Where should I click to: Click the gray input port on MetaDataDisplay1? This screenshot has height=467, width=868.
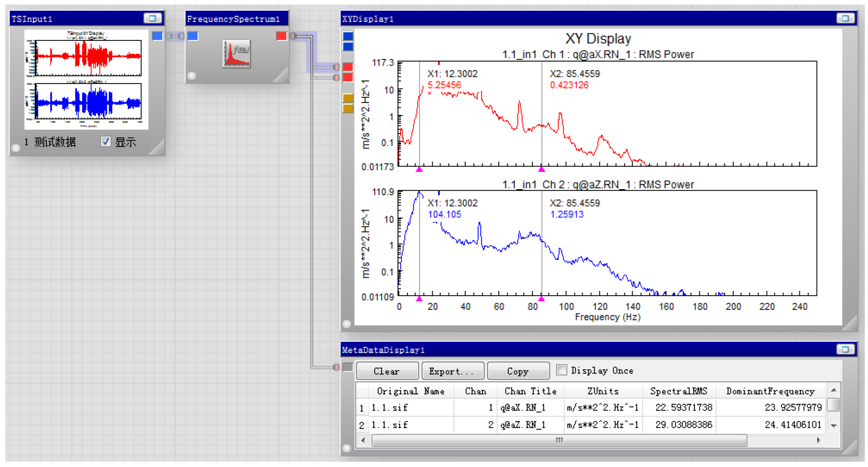click(x=348, y=367)
